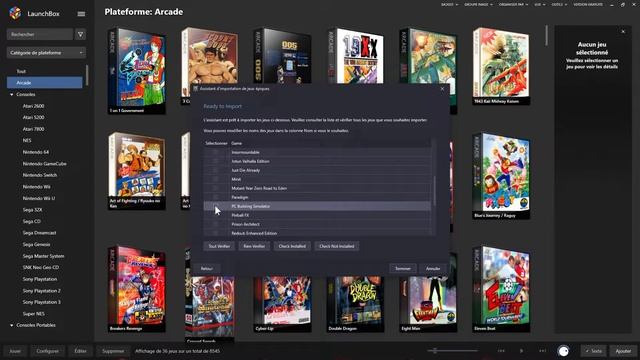Select Arcade in platform sidebar
Viewport: 640px width, 360px height.
coord(44,83)
